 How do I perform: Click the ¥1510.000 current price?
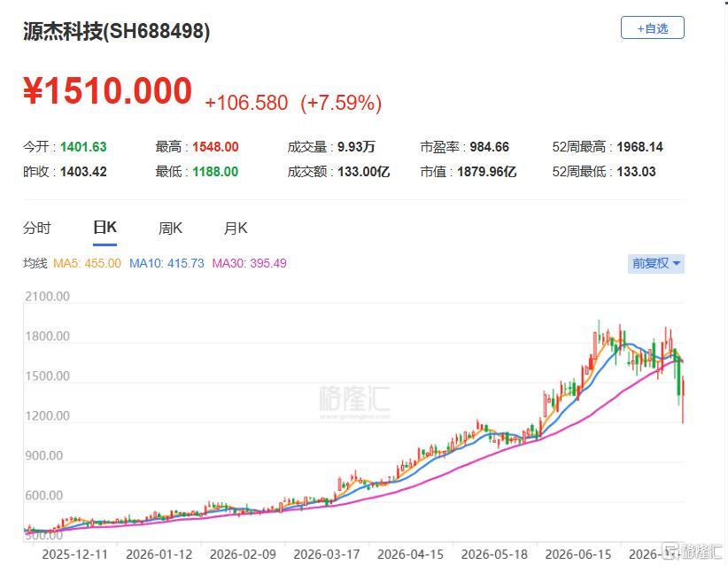108,90
